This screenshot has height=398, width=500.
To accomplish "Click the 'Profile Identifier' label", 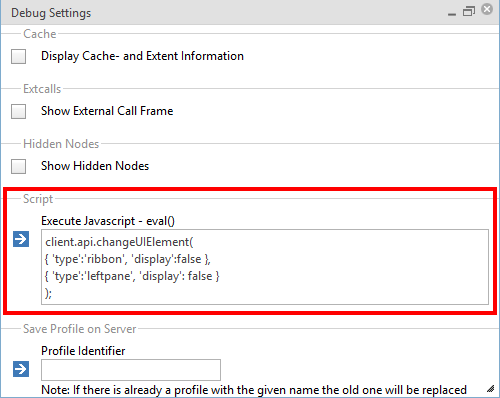I will [83, 351].
